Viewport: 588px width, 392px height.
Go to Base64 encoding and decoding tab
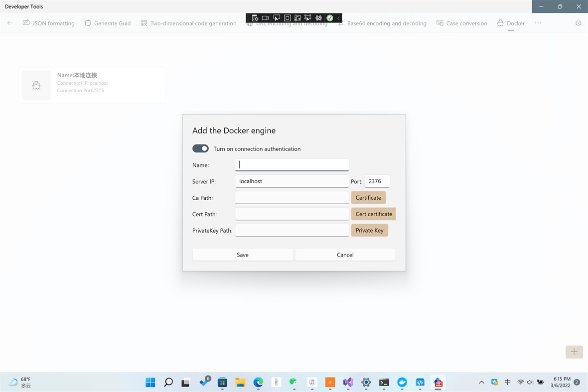click(383, 23)
